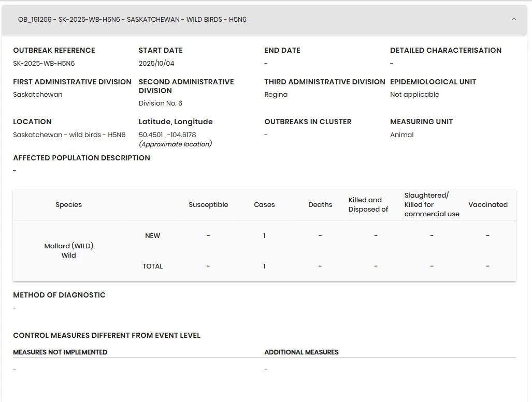Click the SECOND ADMINISTRATIVE DIVISION label
532x402 pixels.
[186, 86]
